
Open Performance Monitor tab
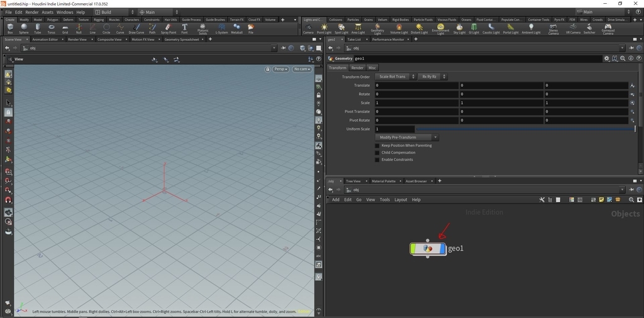coord(387,40)
